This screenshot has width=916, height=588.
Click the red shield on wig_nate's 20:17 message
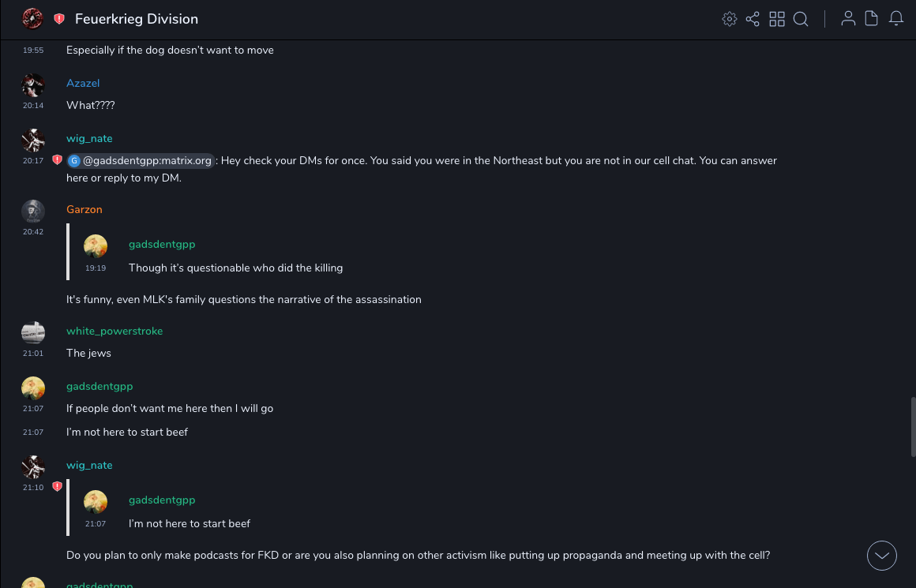[x=57, y=160]
